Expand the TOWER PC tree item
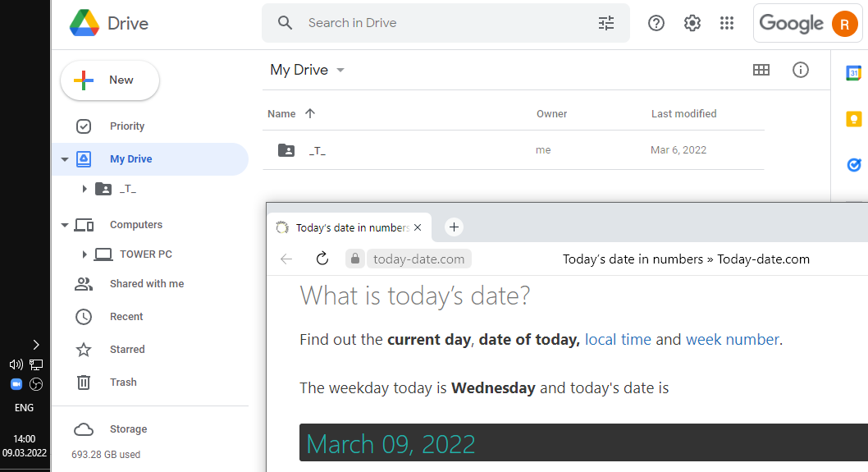This screenshot has height=472, width=868. 85,254
